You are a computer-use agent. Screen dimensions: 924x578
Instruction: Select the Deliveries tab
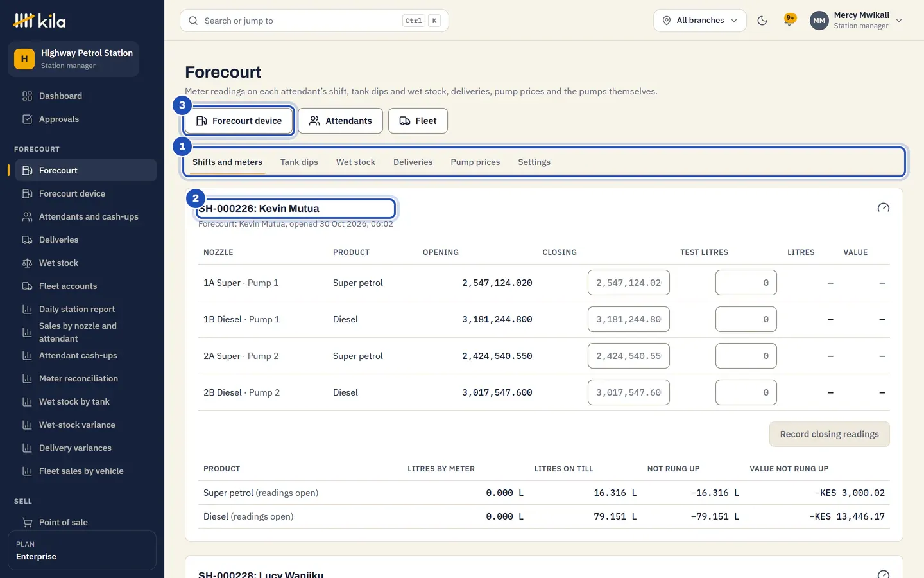413,162
